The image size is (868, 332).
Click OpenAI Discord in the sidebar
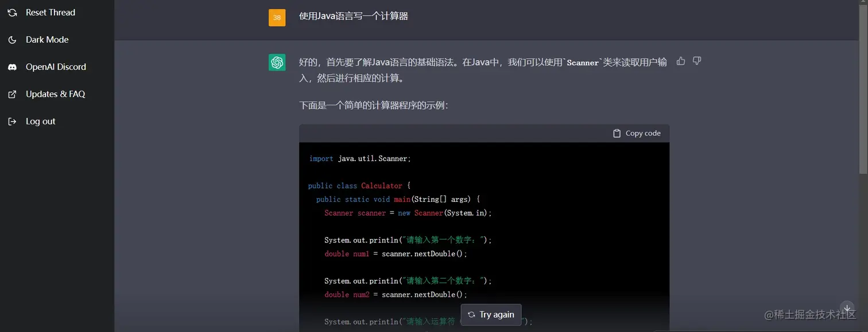coord(55,67)
